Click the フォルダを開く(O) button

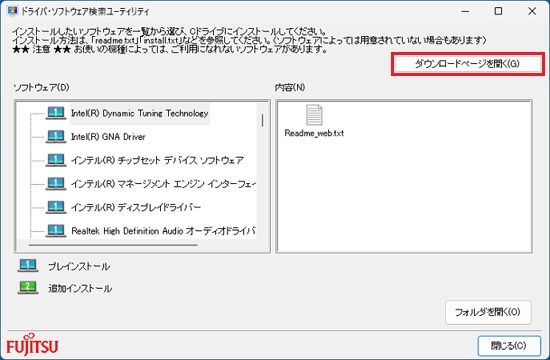click(x=488, y=312)
